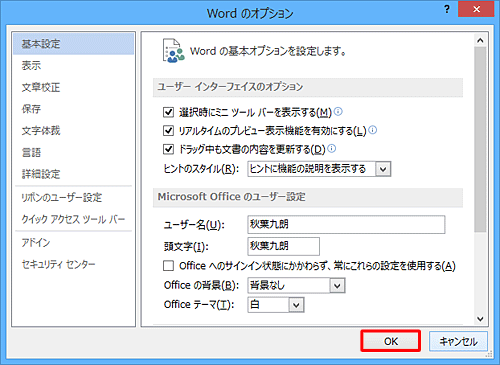Image resolution: width=500 pixels, height=365 pixels.
Task: Click info icon next to リアルタイムのプレビュー option
Action: tap(373, 130)
